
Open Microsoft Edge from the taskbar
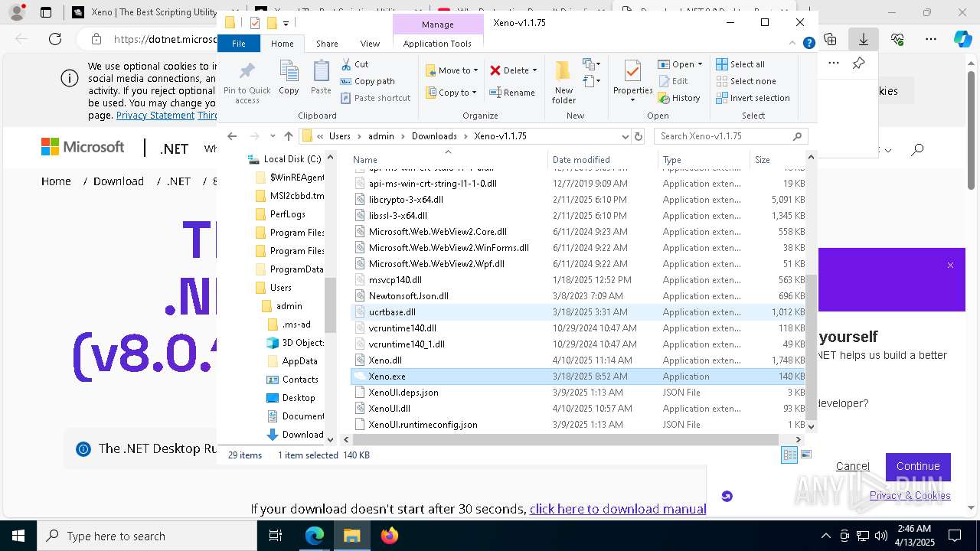tap(315, 536)
